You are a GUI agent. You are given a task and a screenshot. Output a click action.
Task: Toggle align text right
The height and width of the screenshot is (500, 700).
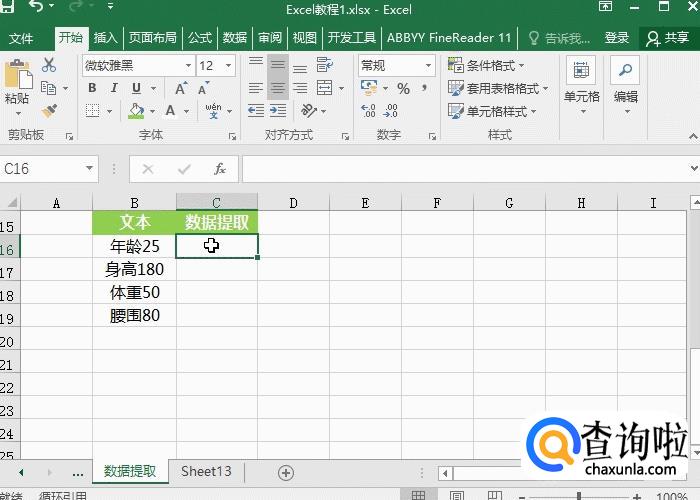pyautogui.click(x=300, y=88)
